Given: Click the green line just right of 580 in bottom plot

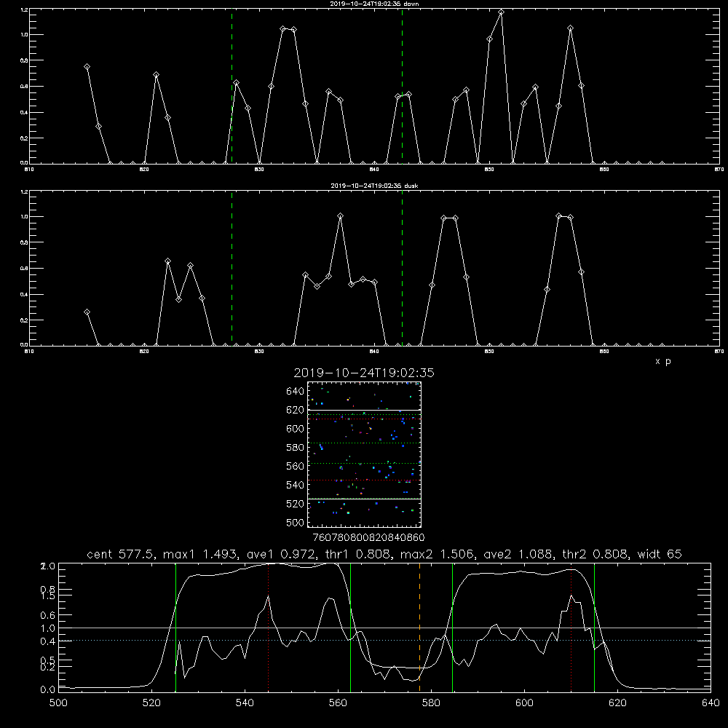Looking at the screenshot, I should (452, 627).
